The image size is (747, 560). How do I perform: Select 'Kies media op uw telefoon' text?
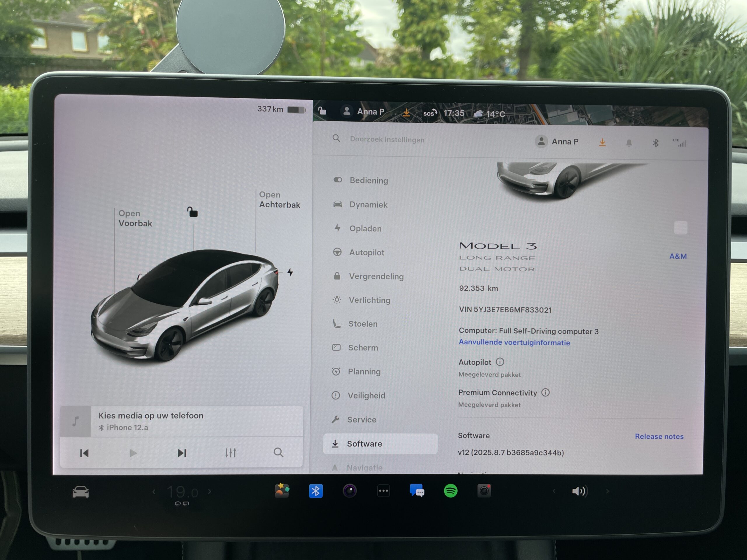(x=151, y=416)
